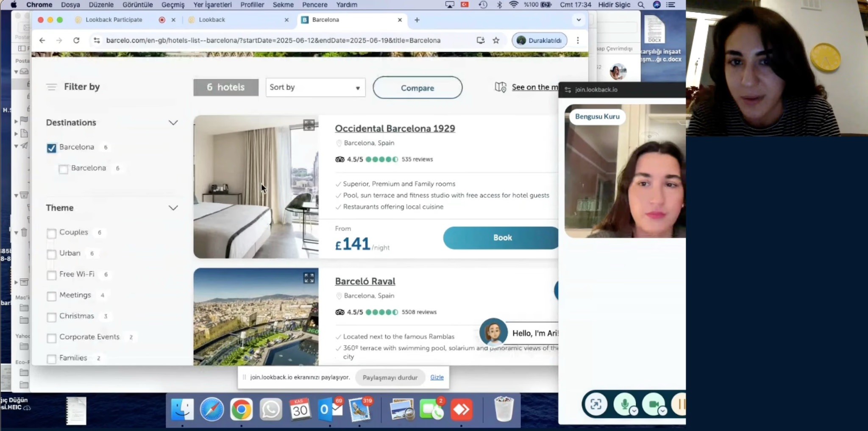
Task: Check the Couples theme filter
Action: click(x=51, y=233)
